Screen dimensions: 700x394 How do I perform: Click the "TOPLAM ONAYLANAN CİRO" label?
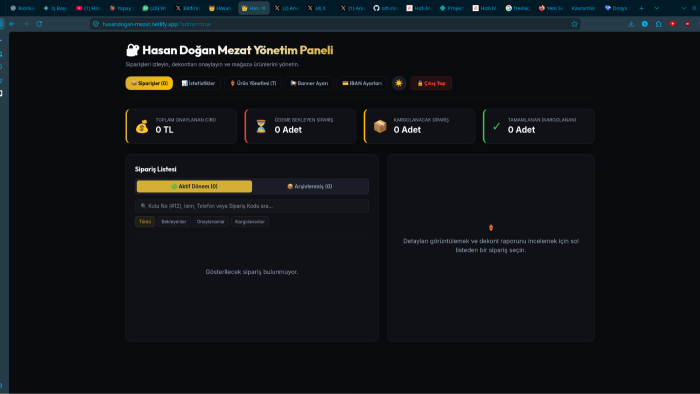tap(186, 120)
